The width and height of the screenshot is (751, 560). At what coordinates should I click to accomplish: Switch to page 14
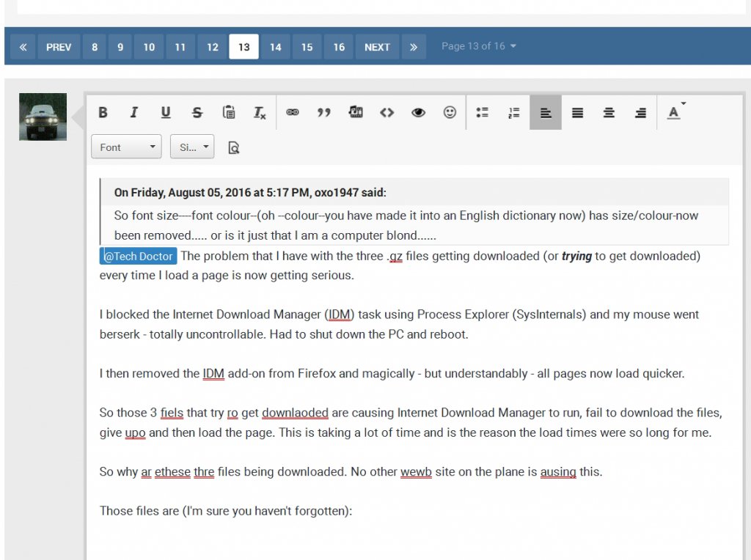[x=275, y=46]
